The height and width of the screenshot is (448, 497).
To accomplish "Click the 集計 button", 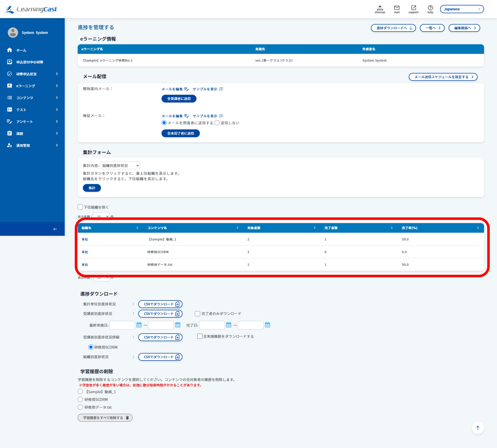I will tap(92, 188).
